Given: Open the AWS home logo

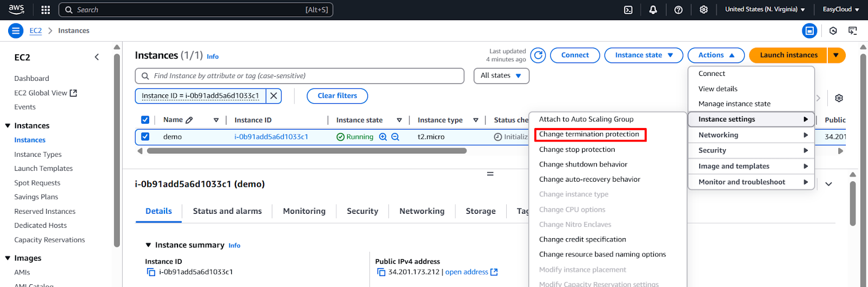Looking at the screenshot, I should (16, 9).
